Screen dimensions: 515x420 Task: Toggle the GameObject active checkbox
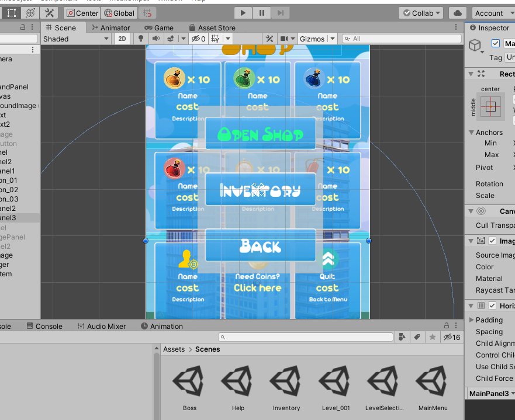[495, 43]
